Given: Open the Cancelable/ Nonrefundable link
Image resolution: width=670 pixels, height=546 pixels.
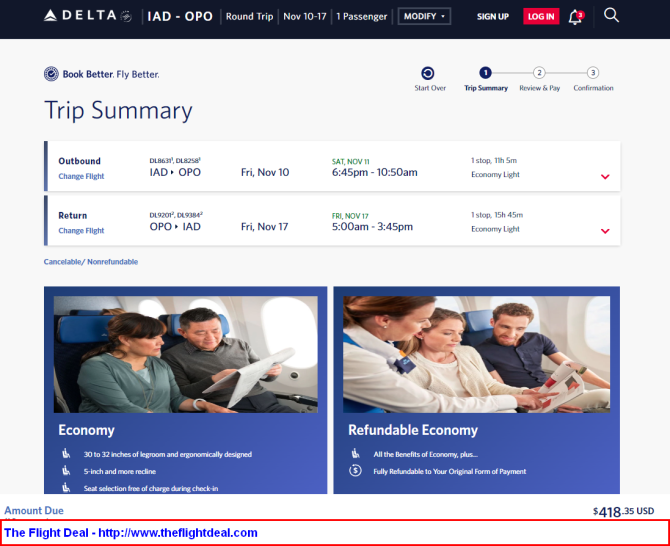Looking at the screenshot, I should [91, 261].
